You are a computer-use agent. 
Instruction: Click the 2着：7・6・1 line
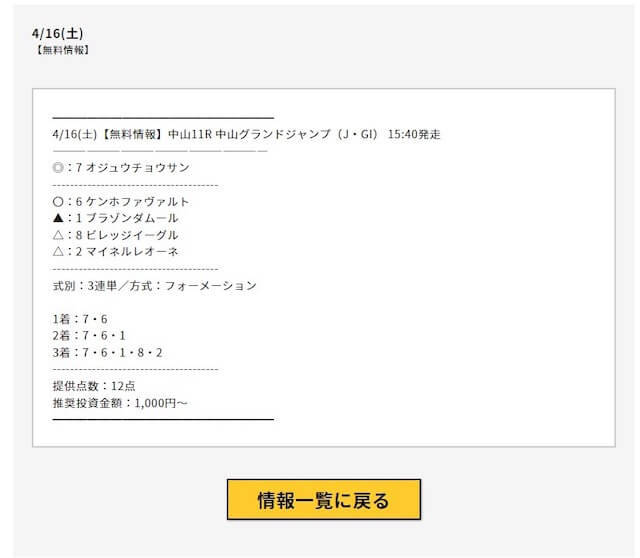(89, 336)
